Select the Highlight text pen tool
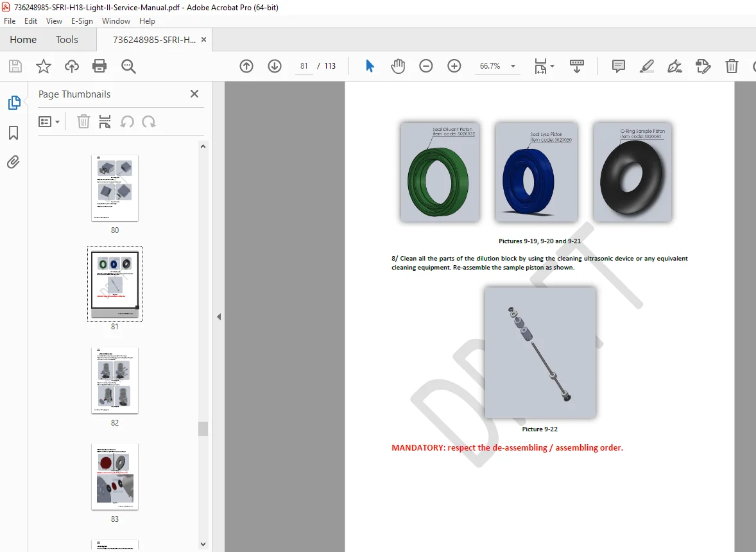The width and height of the screenshot is (756, 552). click(x=646, y=66)
